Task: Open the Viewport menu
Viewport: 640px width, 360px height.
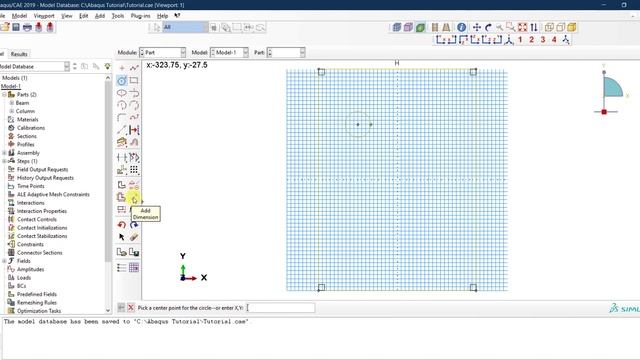Action: coord(44,16)
